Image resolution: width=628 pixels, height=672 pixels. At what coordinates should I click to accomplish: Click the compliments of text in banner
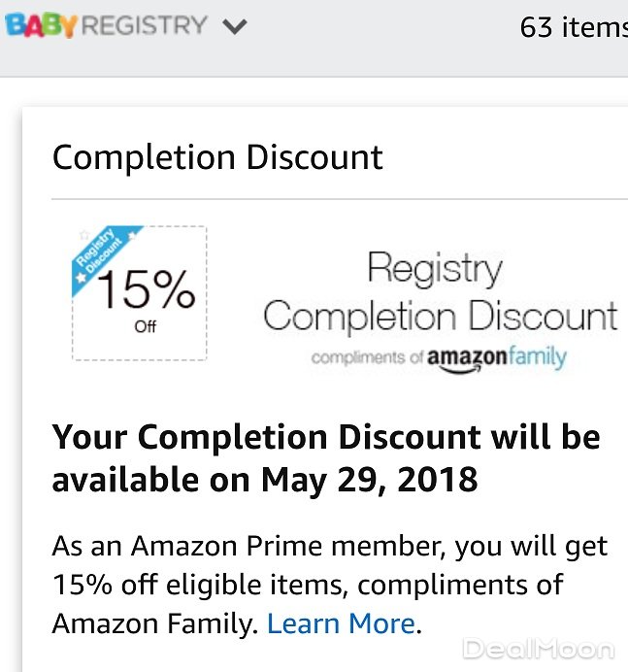(x=367, y=358)
